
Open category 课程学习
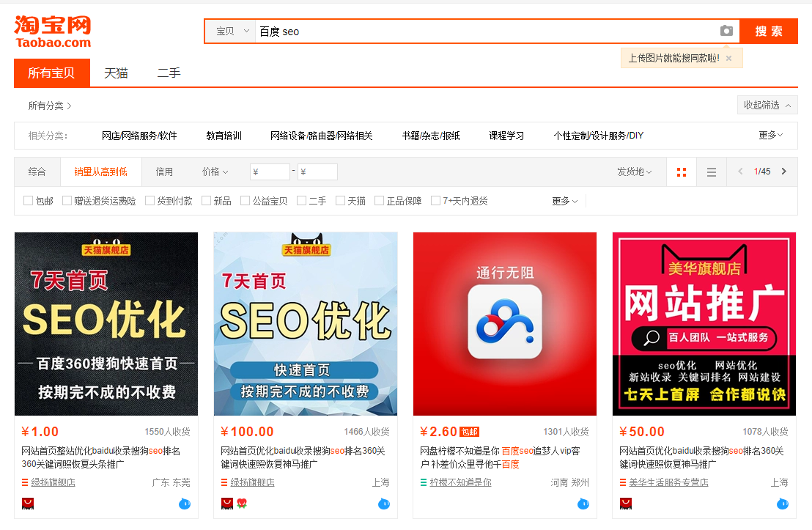coord(506,136)
